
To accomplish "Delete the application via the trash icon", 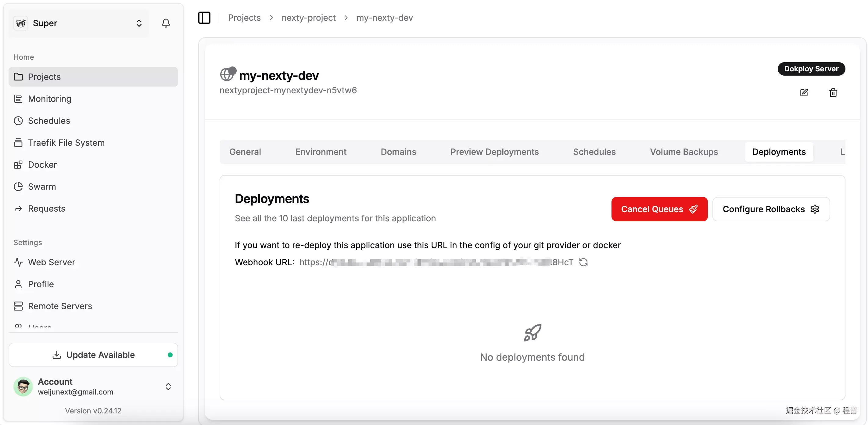I will pos(833,93).
